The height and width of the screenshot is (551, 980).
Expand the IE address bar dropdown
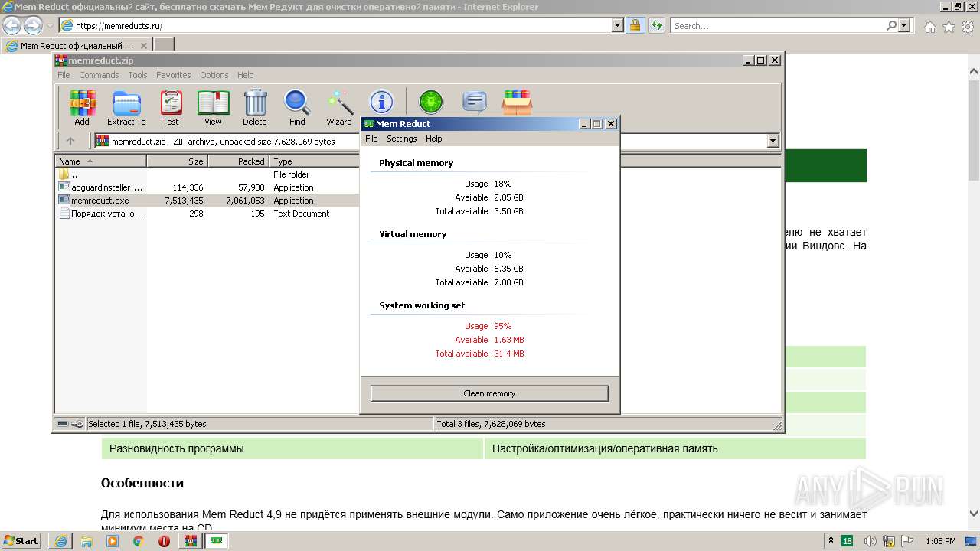pyautogui.click(x=618, y=25)
